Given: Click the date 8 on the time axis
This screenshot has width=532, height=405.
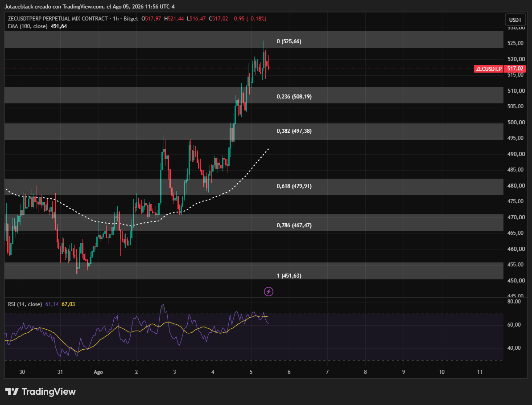Looking at the screenshot, I should (365, 372).
